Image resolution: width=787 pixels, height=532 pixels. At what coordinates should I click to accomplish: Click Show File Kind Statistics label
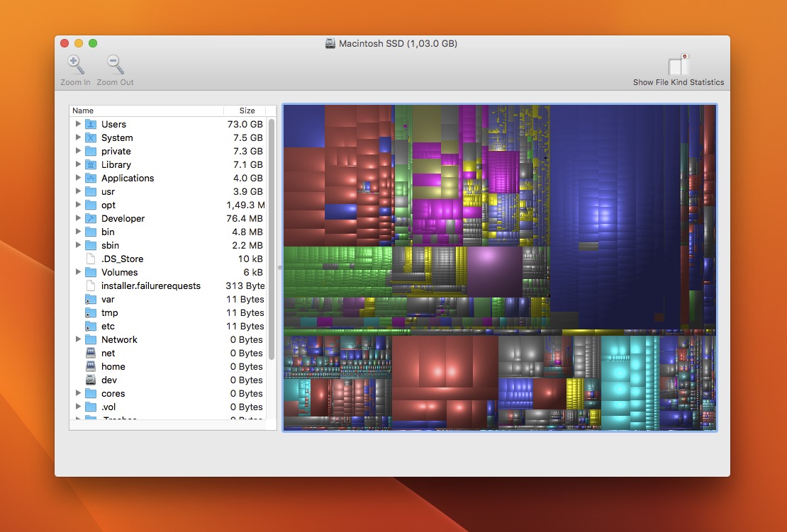[679, 82]
